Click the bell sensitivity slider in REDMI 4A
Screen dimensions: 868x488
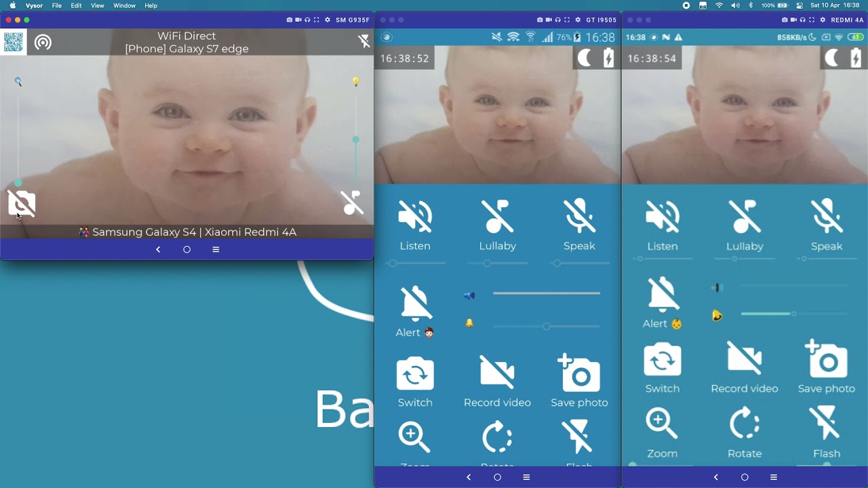tap(794, 314)
